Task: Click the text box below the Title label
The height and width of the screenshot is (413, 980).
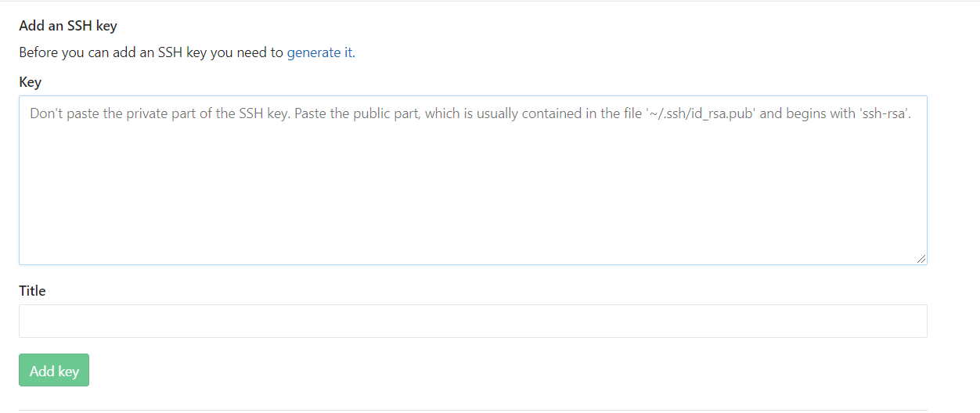Action: coord(473,321)
